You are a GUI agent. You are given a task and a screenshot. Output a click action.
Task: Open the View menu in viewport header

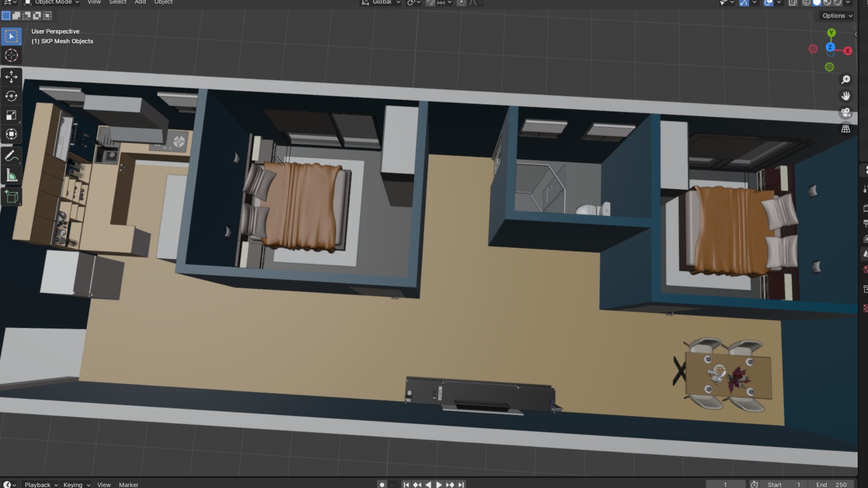coord(94,2)
